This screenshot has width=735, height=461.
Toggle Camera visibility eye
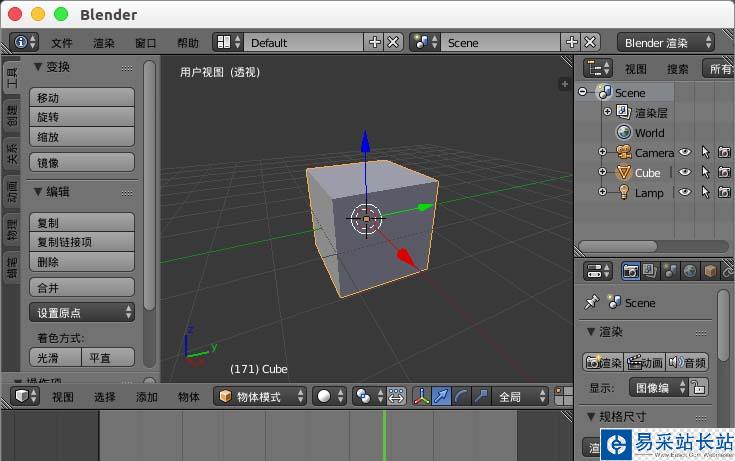[x=685, y=152]
